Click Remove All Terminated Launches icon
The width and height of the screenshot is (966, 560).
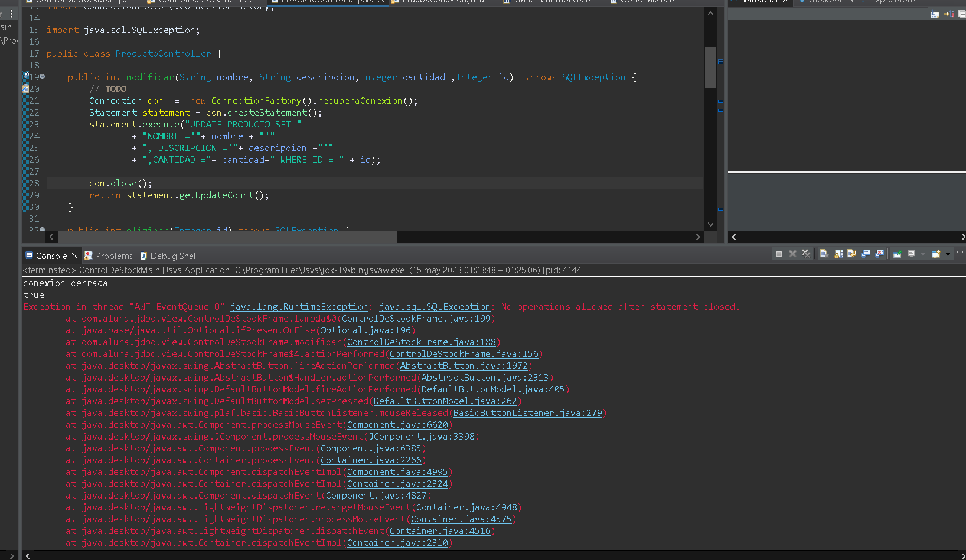tap(806, 254)
